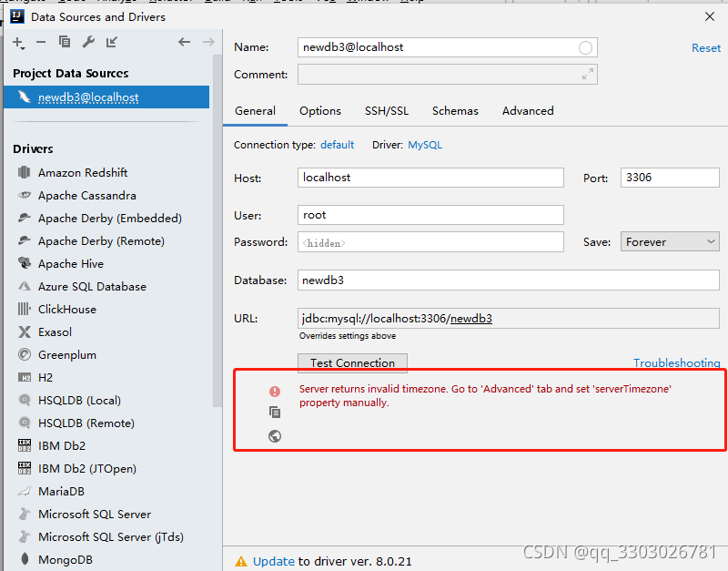This screenshot has width=728, height=571.
Task: Click Update link for driver version
Action: [274, 561]
